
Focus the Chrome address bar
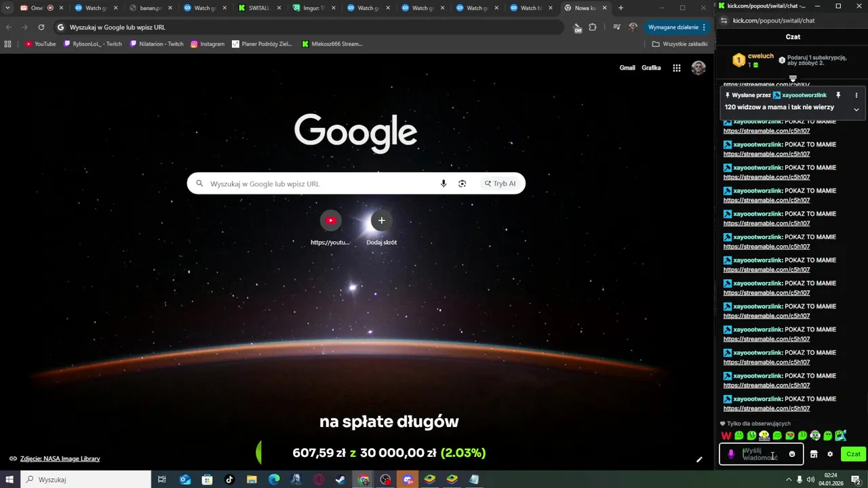click(x=309, y=27)
